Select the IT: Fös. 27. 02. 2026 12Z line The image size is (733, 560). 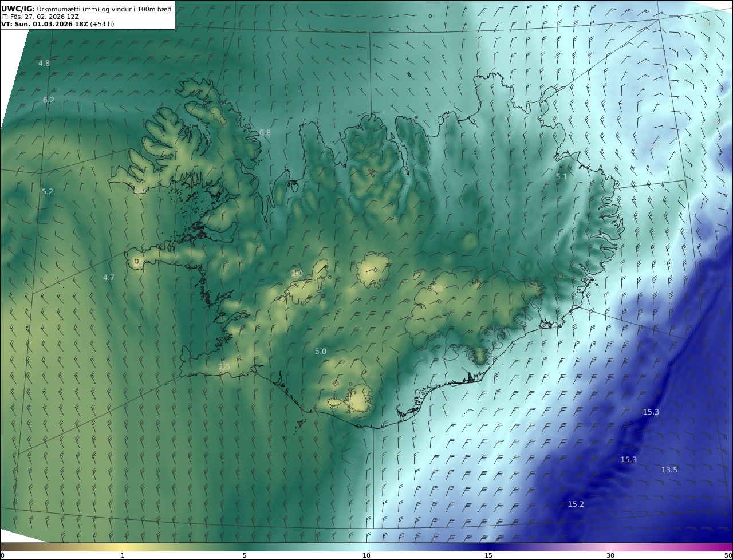click(x=40, y=17)
